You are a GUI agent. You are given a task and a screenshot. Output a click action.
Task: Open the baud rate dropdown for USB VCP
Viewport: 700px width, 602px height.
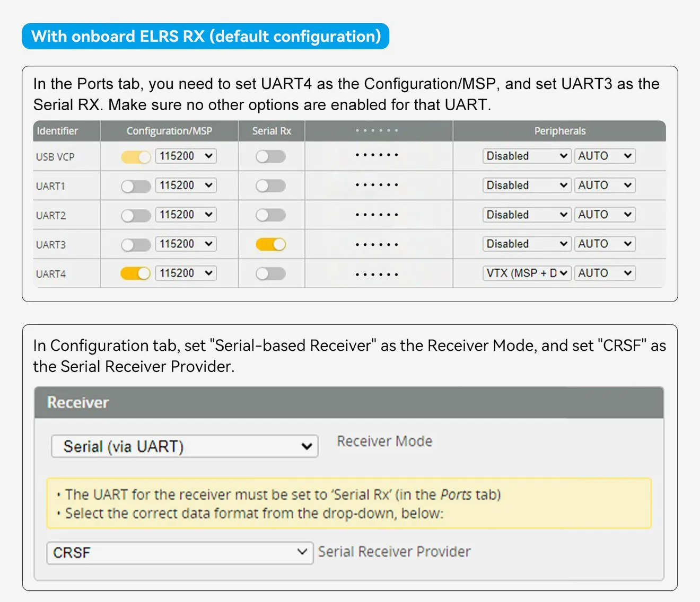tap(186, 156)
